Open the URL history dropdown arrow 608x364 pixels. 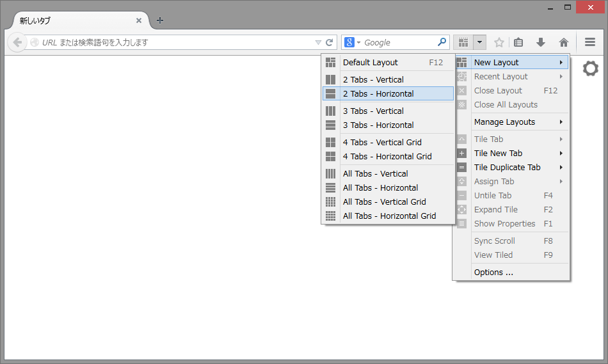[318, 42]
